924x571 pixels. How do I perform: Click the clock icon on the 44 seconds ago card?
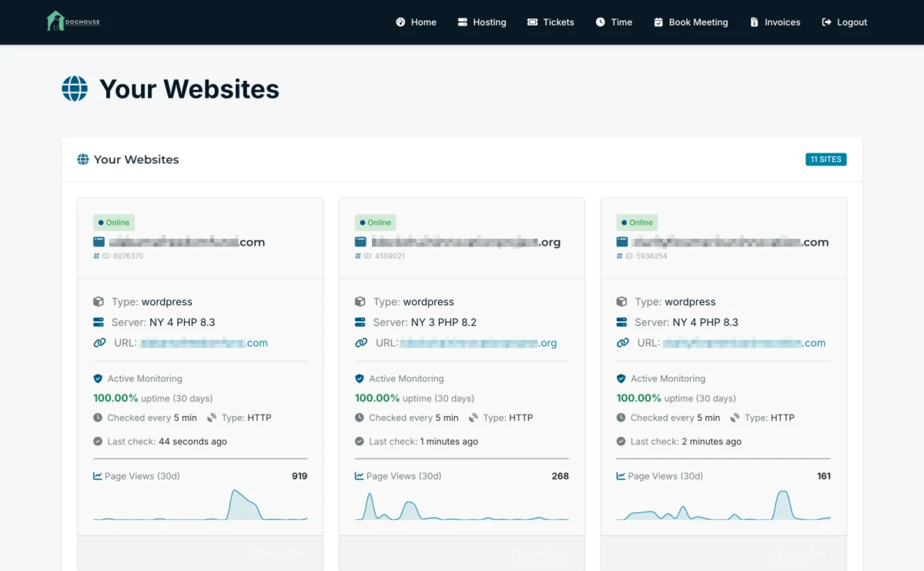pos(98,418)
